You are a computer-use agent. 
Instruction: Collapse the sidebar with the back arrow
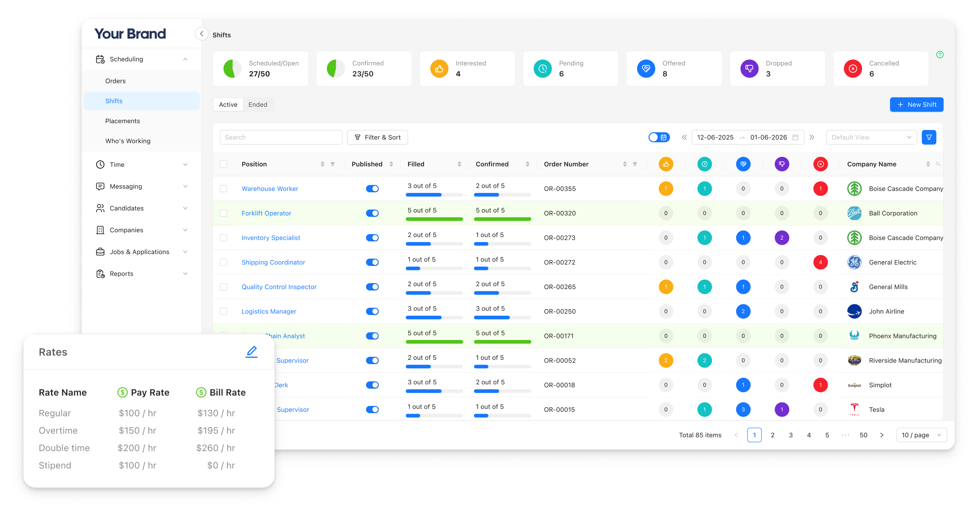pos(202,34)
